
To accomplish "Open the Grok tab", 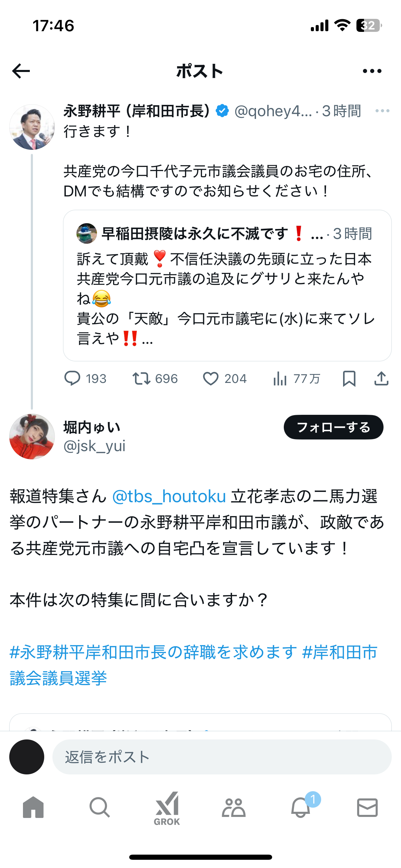I will 167,808.
